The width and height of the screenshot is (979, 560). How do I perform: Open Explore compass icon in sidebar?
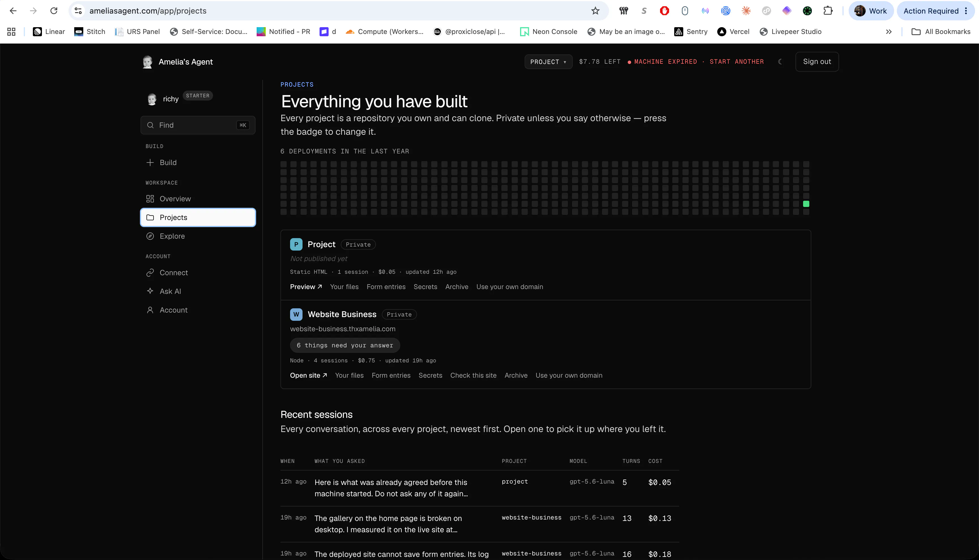(x=150, y=236)
